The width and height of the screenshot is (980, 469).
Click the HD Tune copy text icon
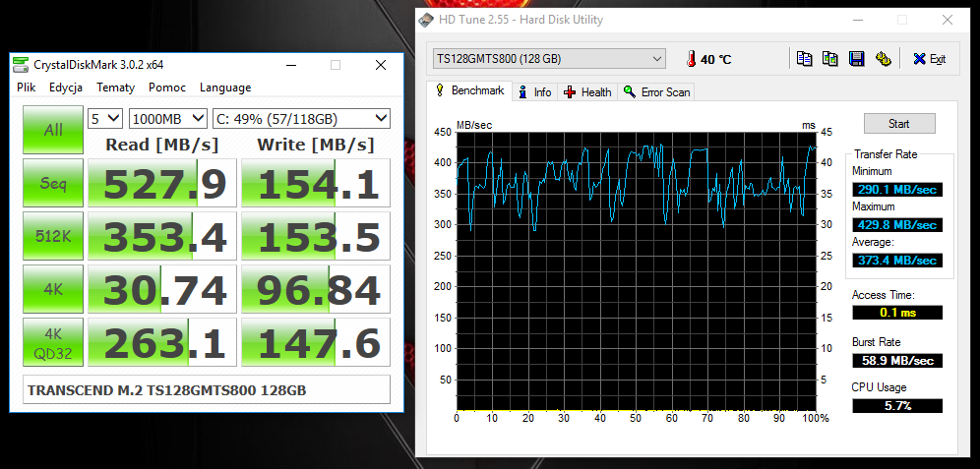(x=805, y=59)
